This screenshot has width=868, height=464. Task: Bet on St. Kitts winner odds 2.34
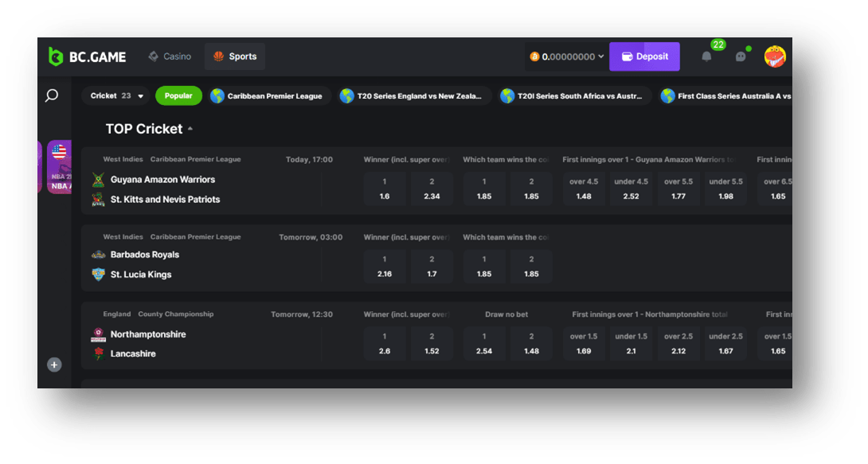click(432, 189)
